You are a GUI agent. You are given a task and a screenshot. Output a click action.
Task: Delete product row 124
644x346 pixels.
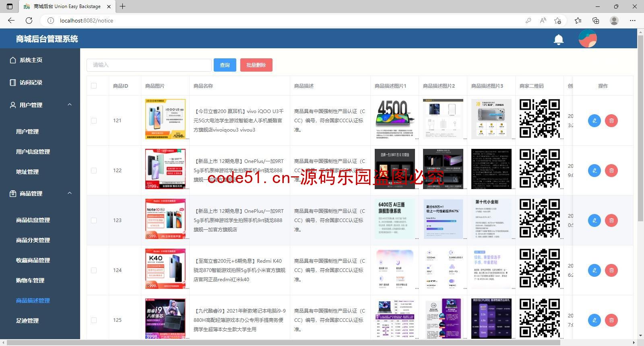[x=611, y=270]
